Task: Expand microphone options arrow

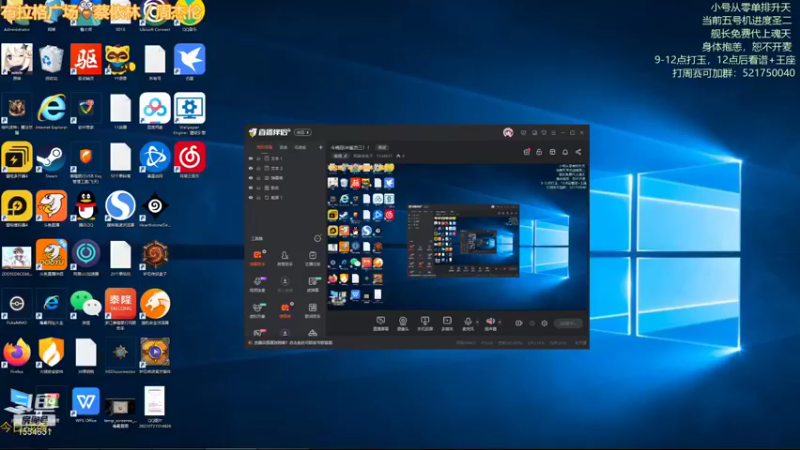Action: pyautogui.click(x=477, y=322)
